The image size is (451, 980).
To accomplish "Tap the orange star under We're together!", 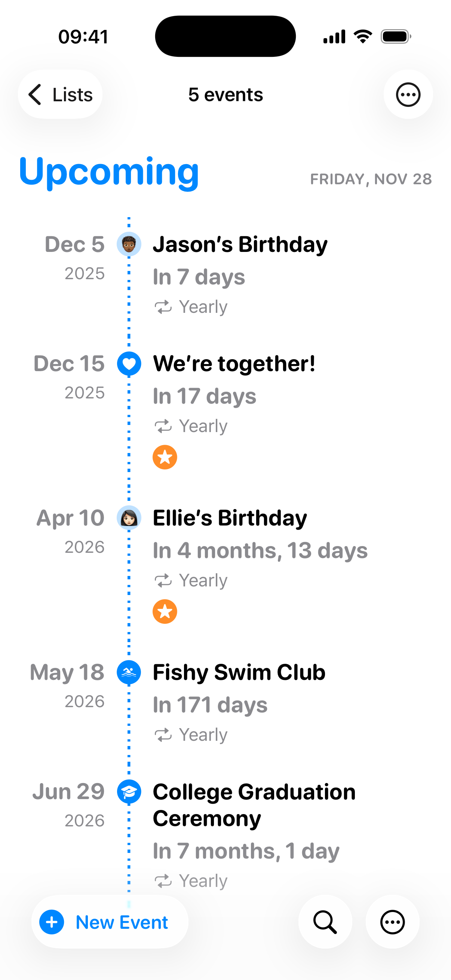I will [165, 457].
